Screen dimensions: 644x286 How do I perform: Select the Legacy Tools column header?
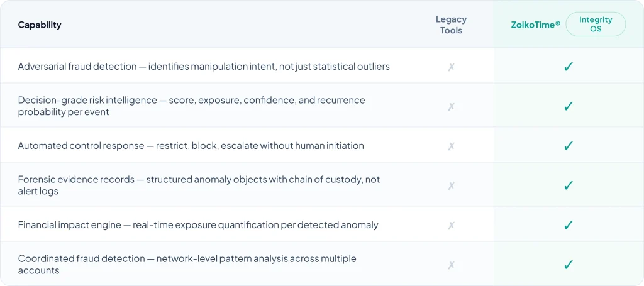pyautogui.click(x=451, y=25)
